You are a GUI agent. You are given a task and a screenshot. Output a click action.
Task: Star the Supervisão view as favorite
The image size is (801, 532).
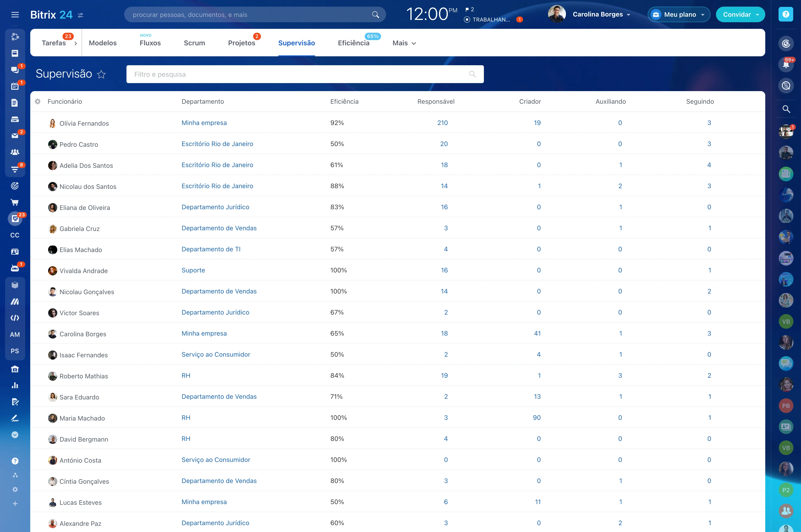click(101, 74)
